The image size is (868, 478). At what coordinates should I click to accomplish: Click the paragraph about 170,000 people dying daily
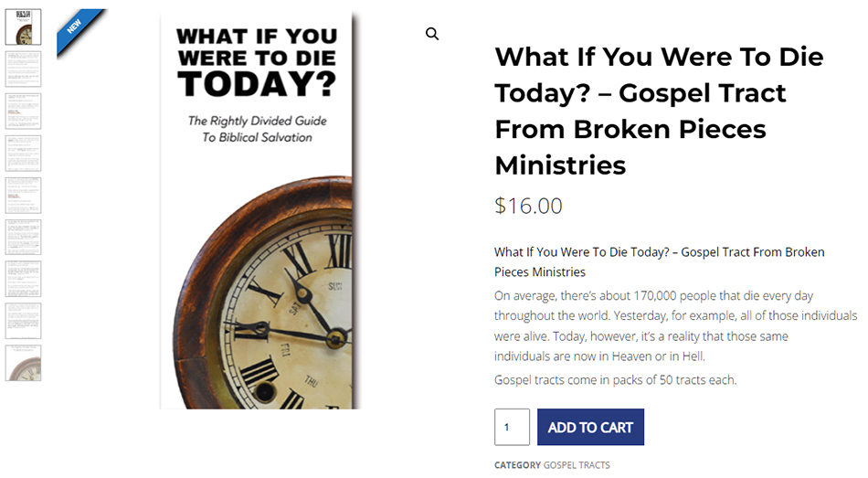point(674,325)
